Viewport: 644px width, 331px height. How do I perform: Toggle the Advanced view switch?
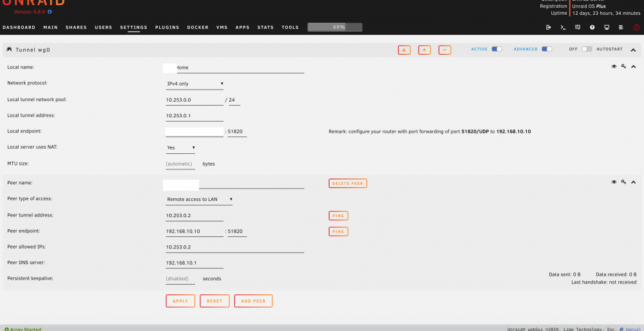[547, 49]
